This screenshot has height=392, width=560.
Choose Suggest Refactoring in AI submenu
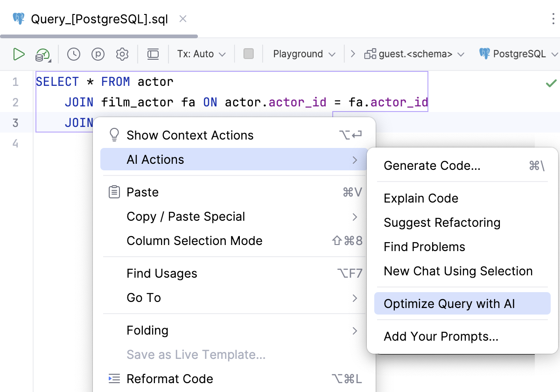(x=462, y=223)
